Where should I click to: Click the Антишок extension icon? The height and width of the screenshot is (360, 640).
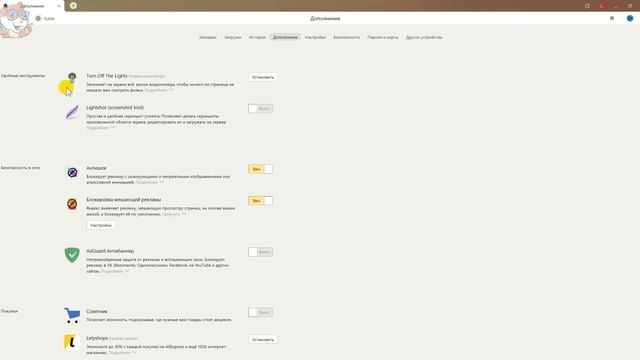[72, 172]
